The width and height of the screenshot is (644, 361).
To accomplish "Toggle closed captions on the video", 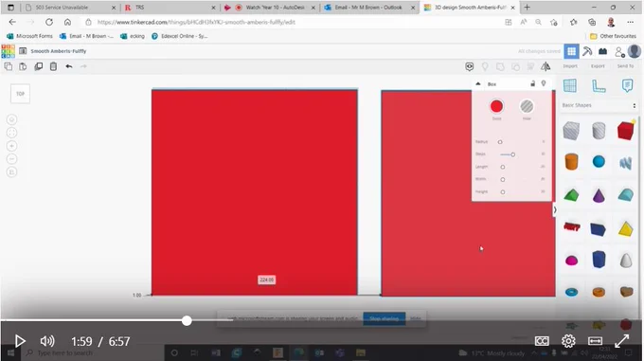I will pyautogui.click(x=542, y=341).
